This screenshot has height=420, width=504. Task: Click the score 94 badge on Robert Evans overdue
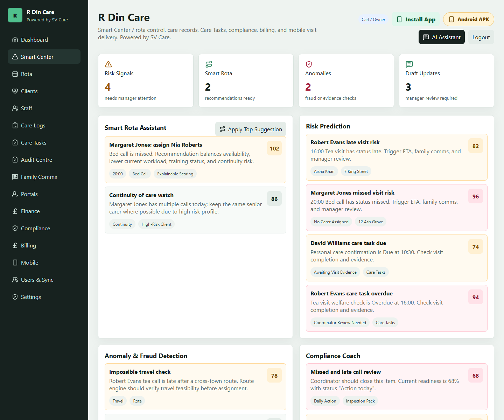pyautogui.click(x=476, y=297)
